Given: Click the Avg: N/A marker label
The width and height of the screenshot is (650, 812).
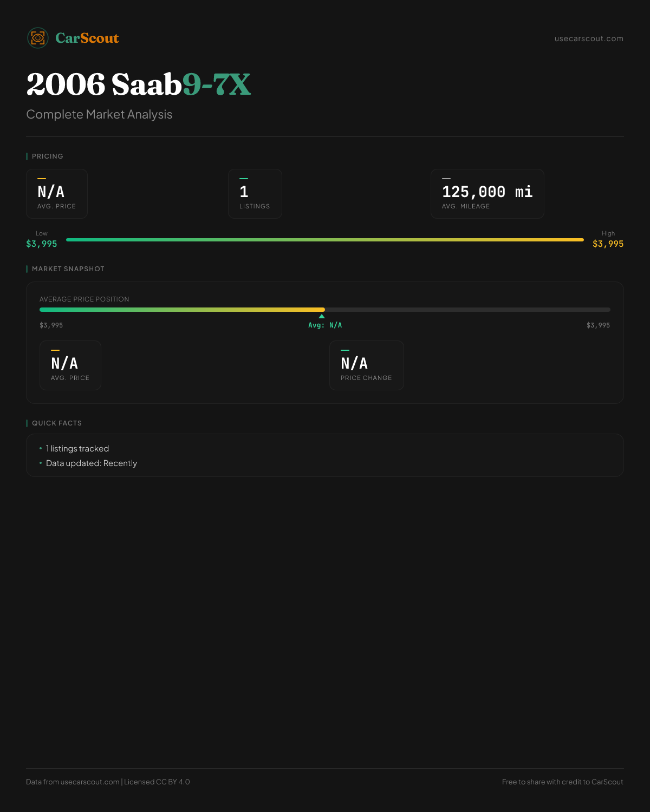Looking at the screenshot, I should point(325,325).
